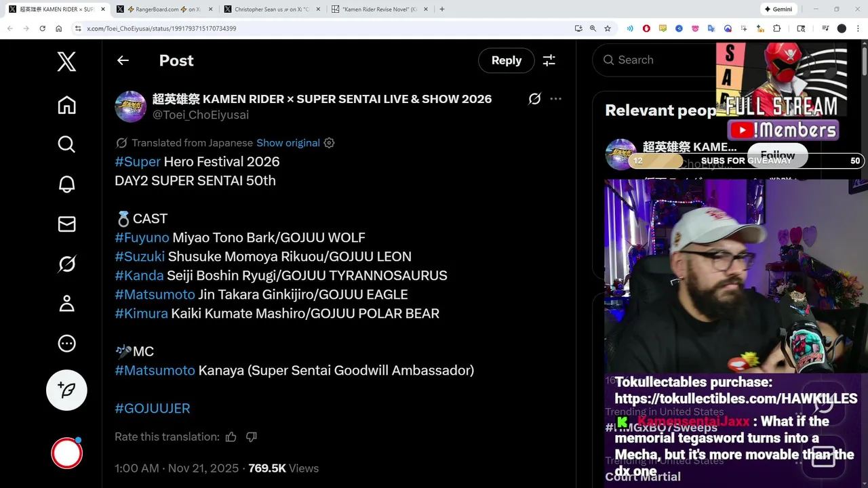Go to Chrome home page button
The height and width of the screenshot is (488, 868).
(x=59, y=28)
